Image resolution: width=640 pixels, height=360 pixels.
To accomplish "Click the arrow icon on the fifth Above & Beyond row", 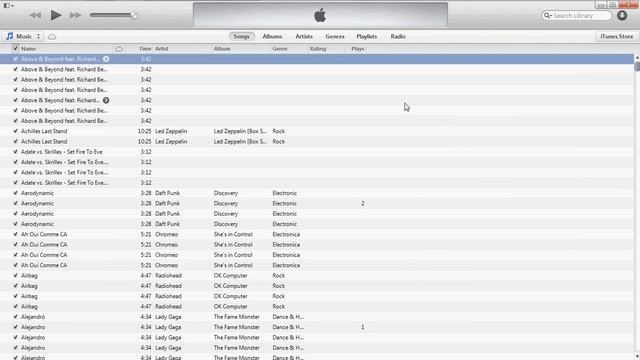I will click(106, 100).
